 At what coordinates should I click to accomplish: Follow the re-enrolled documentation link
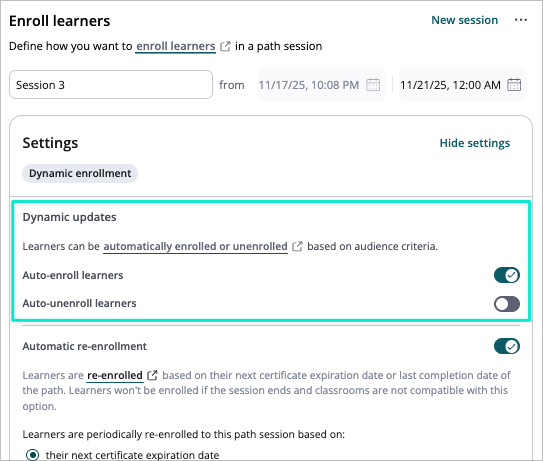point(115,375)
